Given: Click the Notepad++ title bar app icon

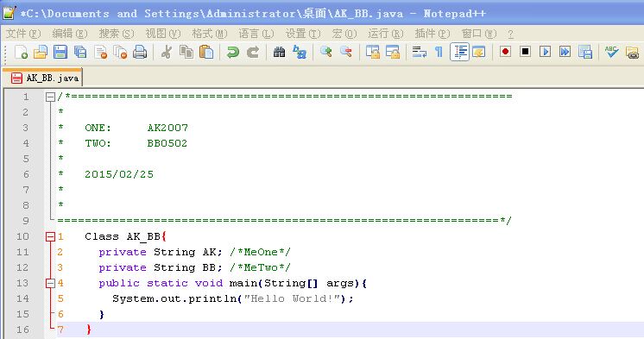Looking at the screenshot, I should (x=9, y=13).
